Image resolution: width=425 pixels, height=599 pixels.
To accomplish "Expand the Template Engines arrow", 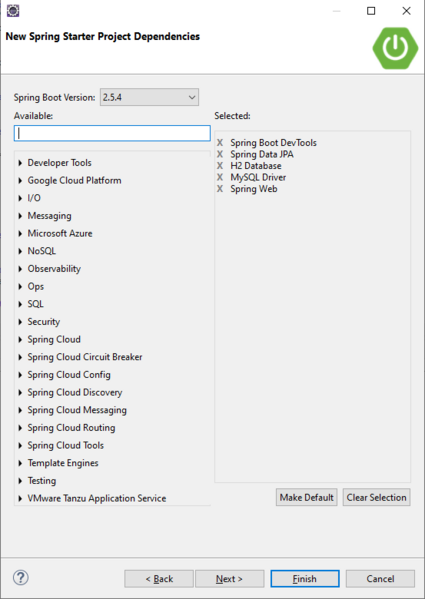I will click(20, 463).
